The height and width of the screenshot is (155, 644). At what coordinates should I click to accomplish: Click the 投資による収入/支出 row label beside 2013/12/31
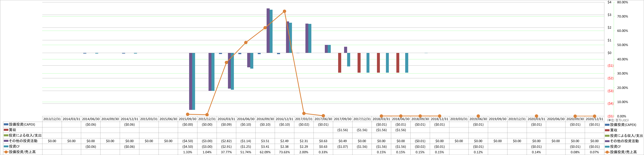tap(25, 135)
